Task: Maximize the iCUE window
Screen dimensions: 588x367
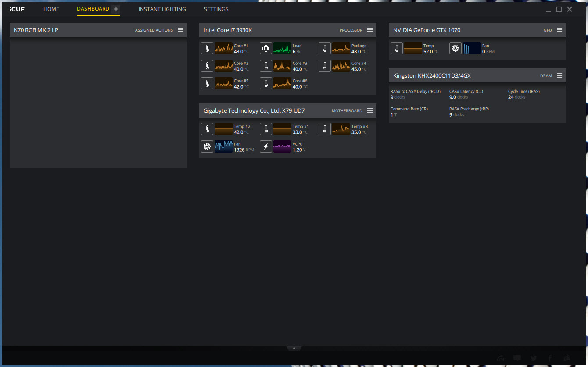Action: coord(559,9)
